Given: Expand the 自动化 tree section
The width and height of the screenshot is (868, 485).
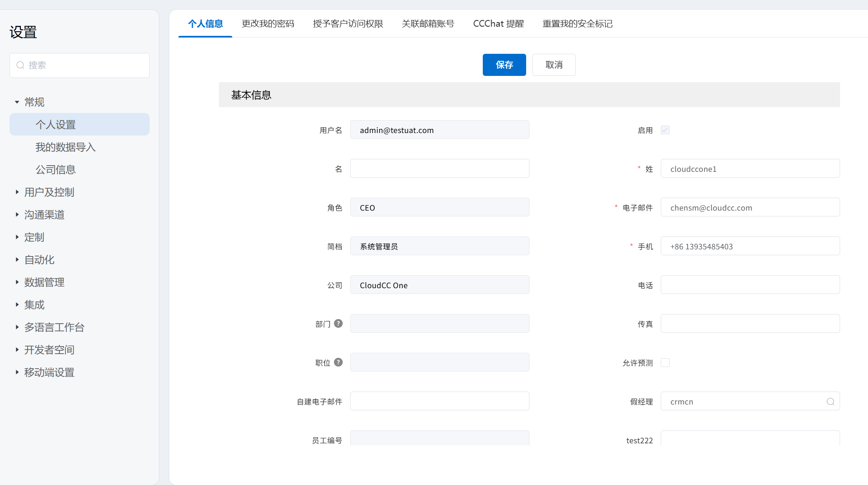Looking at the screenshot, I should coord(17,260).
